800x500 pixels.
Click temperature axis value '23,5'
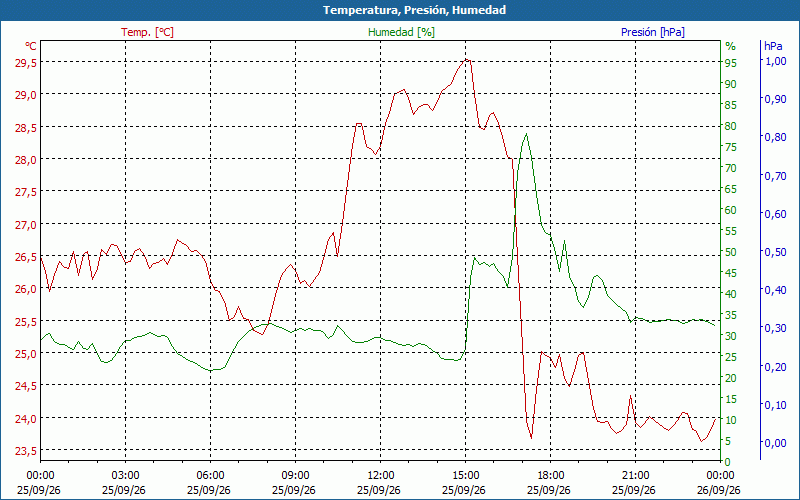26,451
